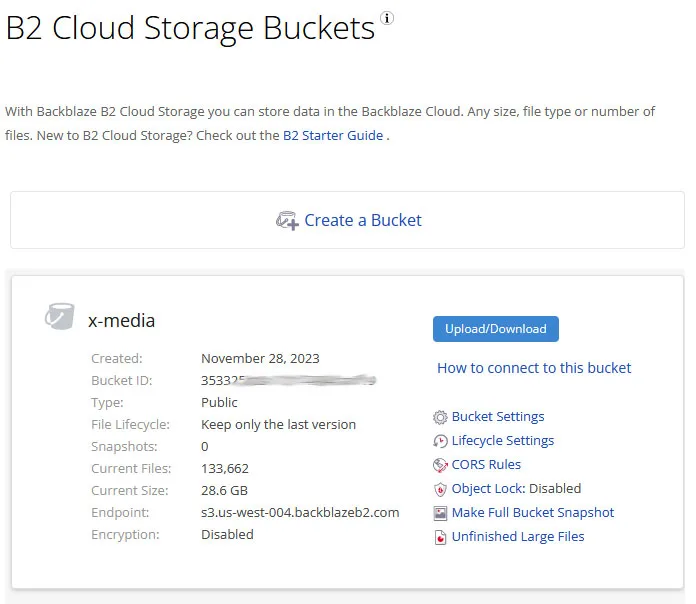Image resolution: width=696 pixels, height=604 pixels.
Task: Click the Upload/Download button
Action: (x=496, y=329)
